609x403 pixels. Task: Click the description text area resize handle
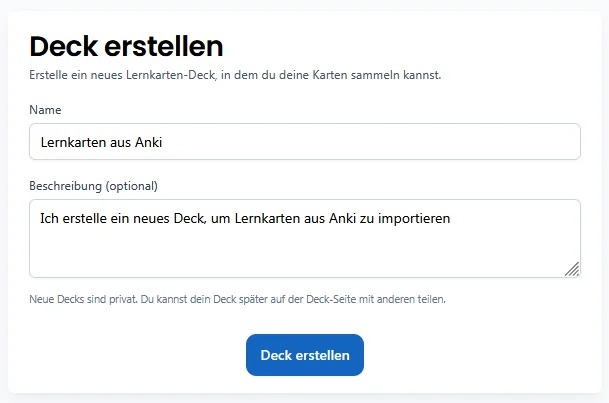click(572, 269)
